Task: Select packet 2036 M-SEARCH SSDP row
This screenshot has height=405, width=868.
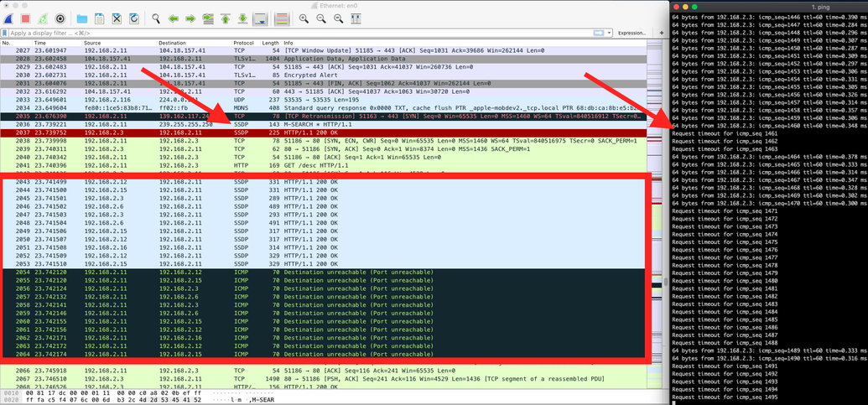Action: 323,124
